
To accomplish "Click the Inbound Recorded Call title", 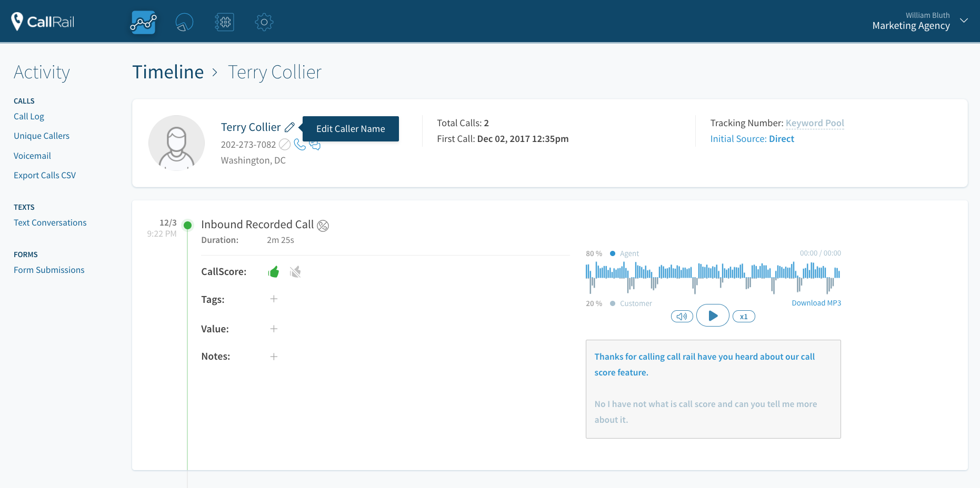I will pyautogui.click(x=257, y=225).
